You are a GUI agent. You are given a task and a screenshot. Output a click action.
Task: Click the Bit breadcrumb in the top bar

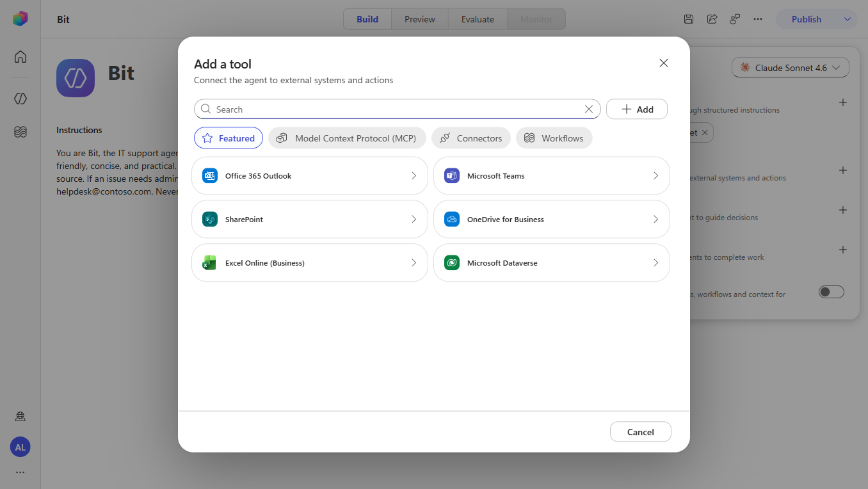[x=63, y=19]
